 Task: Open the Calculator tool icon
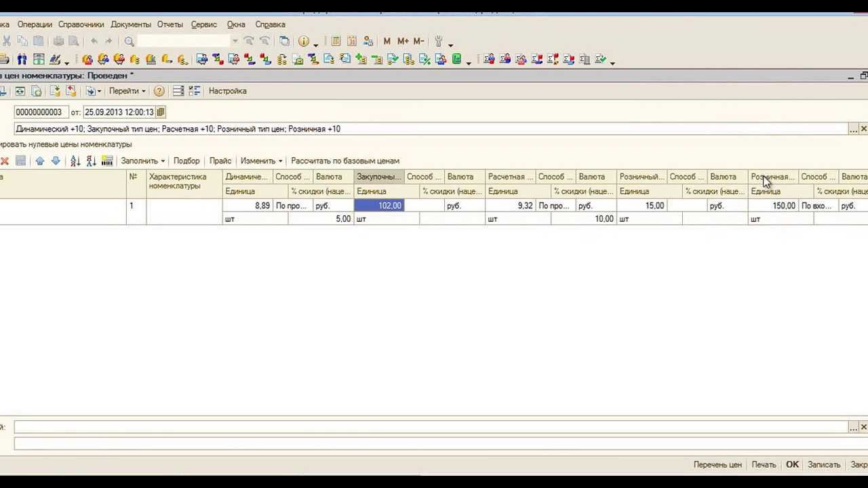336,41
